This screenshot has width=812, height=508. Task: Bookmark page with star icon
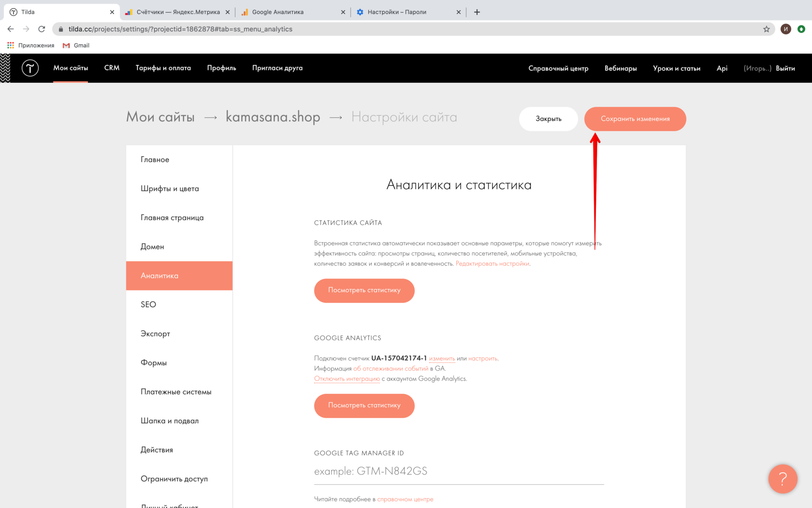[767, 29]
